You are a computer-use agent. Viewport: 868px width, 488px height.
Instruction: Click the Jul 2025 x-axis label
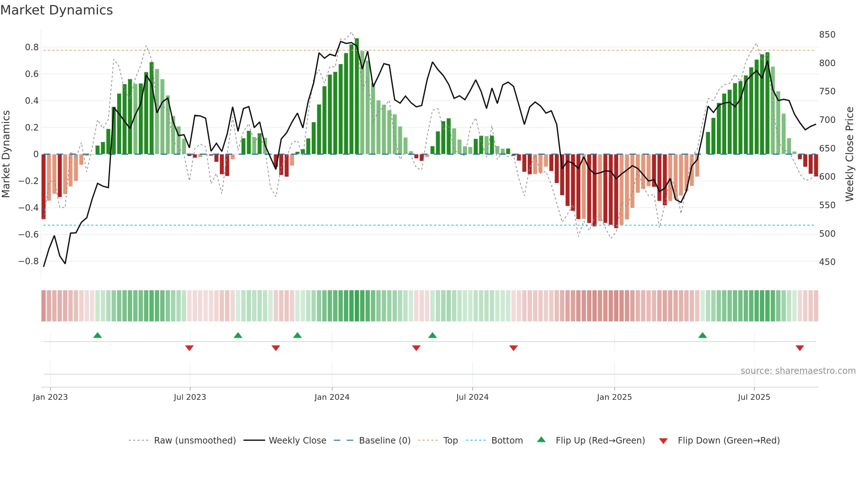[x=754, y=397]
